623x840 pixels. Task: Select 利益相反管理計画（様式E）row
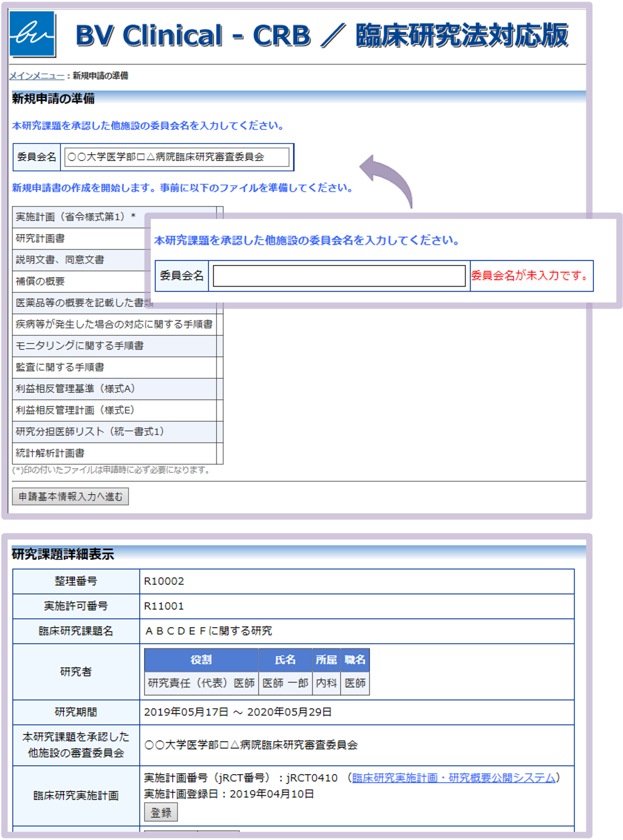[x=118, y=410]
